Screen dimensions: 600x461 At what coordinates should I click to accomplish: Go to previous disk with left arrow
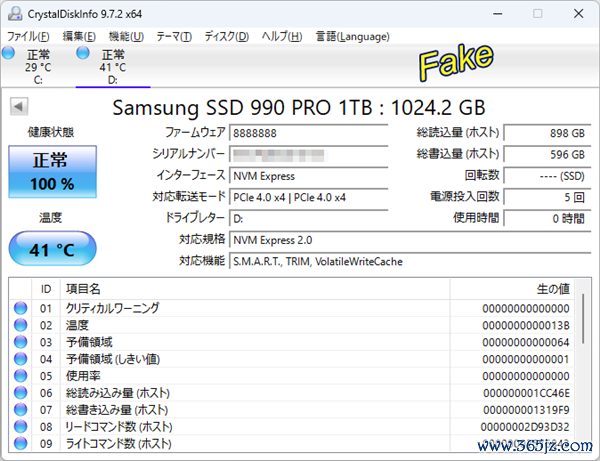click(19, 106)
